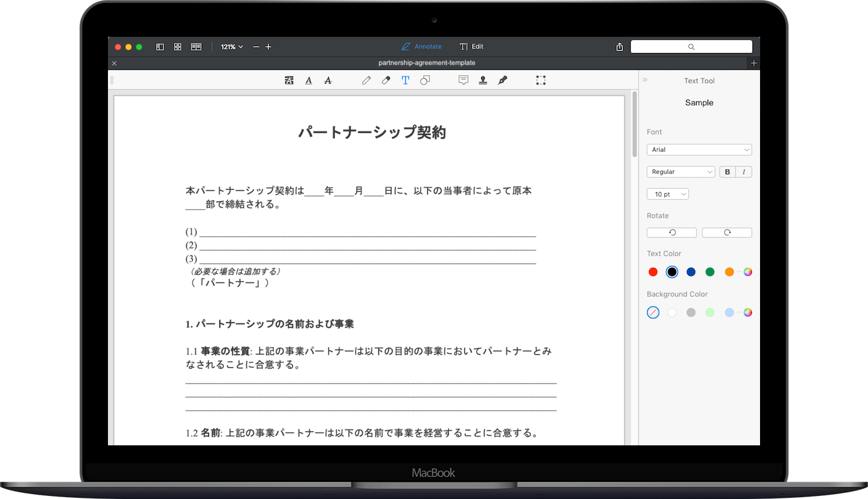Rotate text clockwise
The width and height of the screenshot is (868, 499).
(727, 233)
